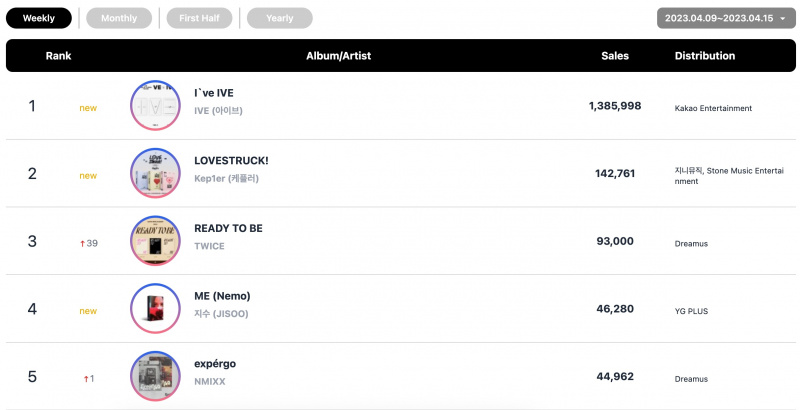
Task: Open the IVE (아이브) artist link
Action: click(218, 111)
